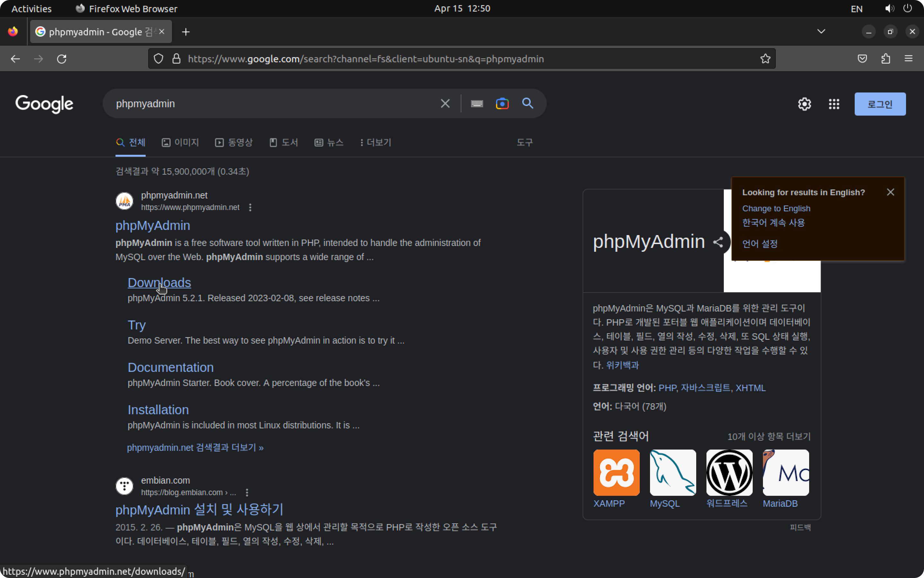Click the blue 로그인 sign-in button
The height and width of the screenshot is (578, 924).
point(880,104)
